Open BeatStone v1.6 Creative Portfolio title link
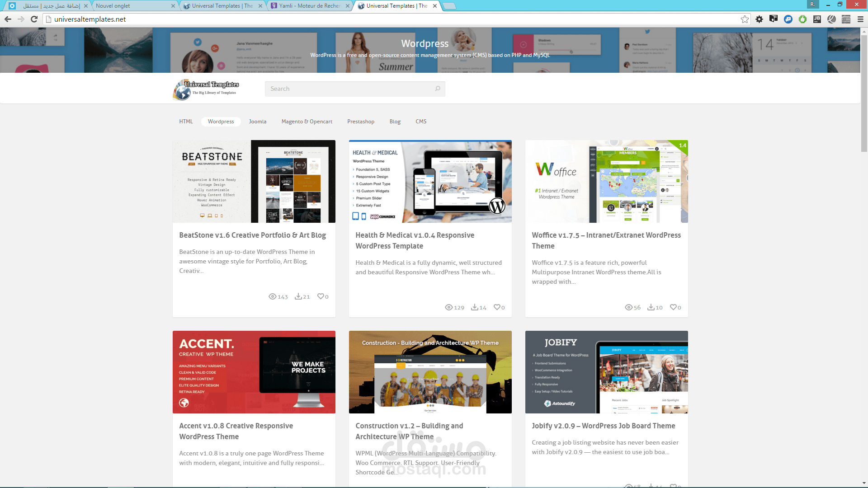 (252, 235)
